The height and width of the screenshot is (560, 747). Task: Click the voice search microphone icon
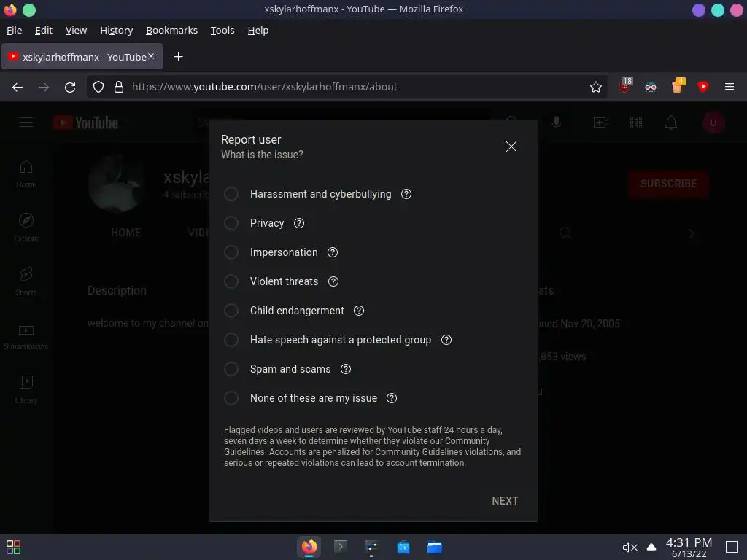click(x=556, y=122)
